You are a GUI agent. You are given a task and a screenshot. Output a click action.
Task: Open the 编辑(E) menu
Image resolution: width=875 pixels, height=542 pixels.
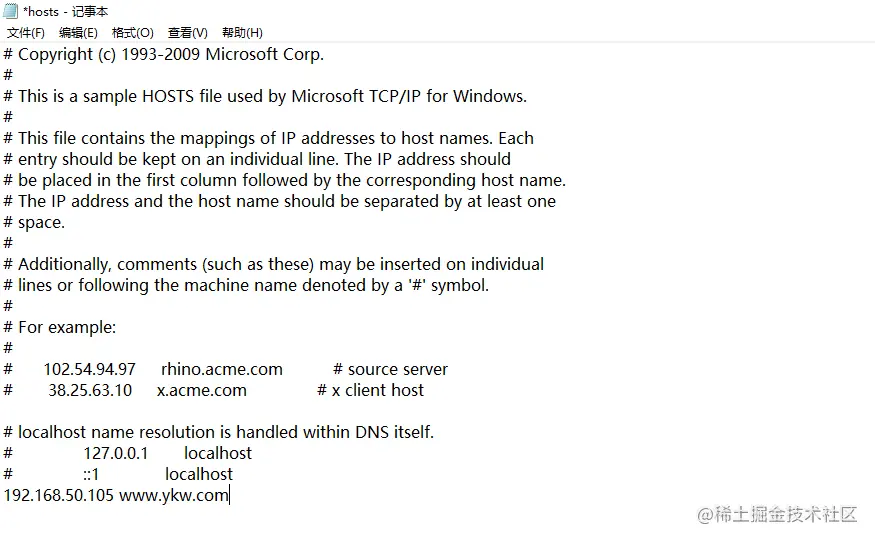(x=78, y=33)
